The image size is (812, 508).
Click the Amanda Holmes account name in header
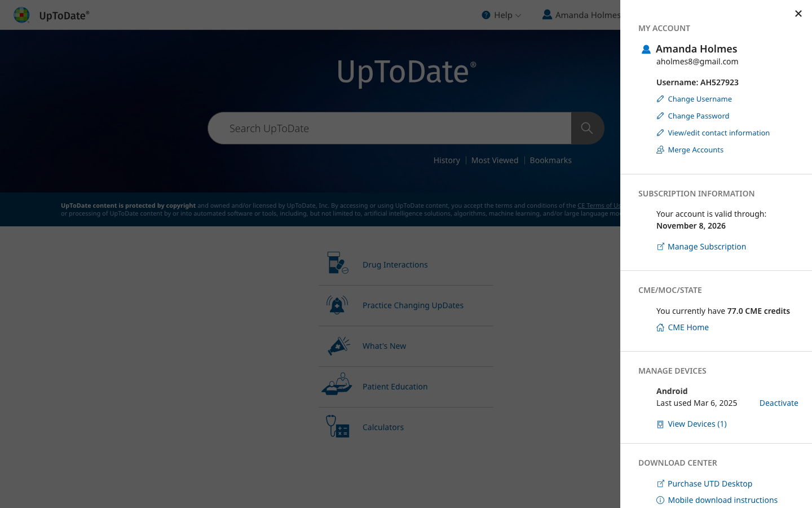click(x=588, y=15)
